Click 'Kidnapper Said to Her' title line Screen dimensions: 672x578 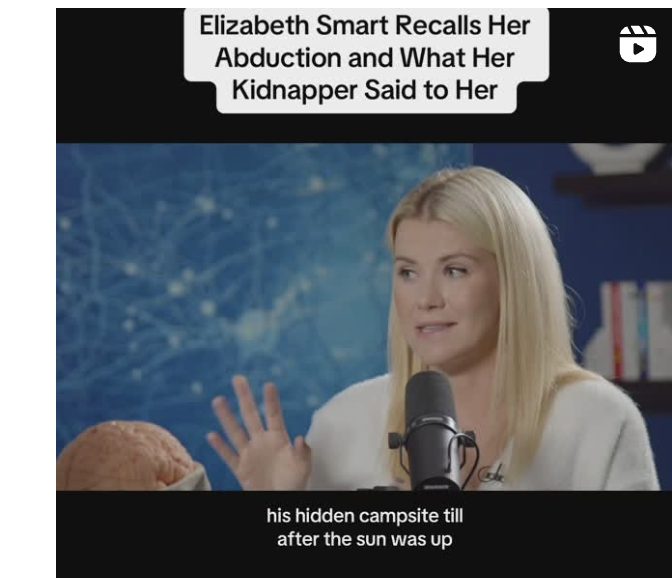coord(365,90)
